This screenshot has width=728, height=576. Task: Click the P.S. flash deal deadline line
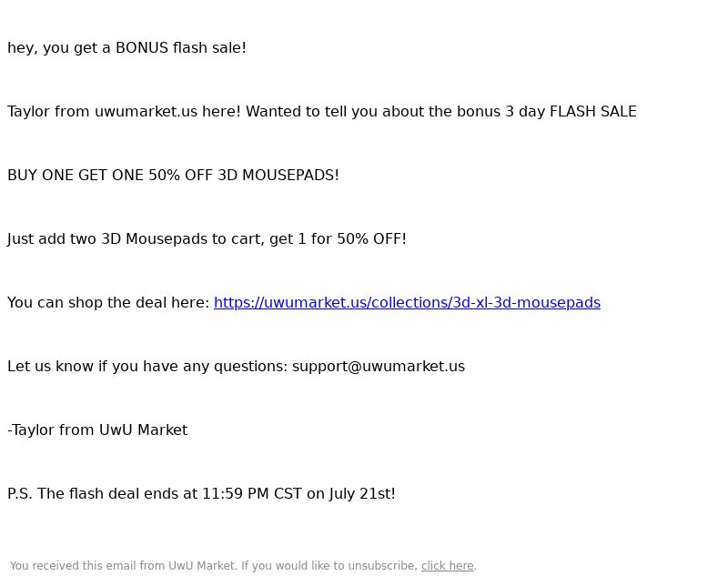point(201,493)
